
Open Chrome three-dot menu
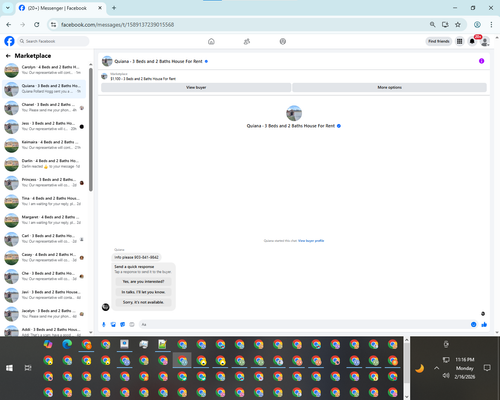point(491,24)
